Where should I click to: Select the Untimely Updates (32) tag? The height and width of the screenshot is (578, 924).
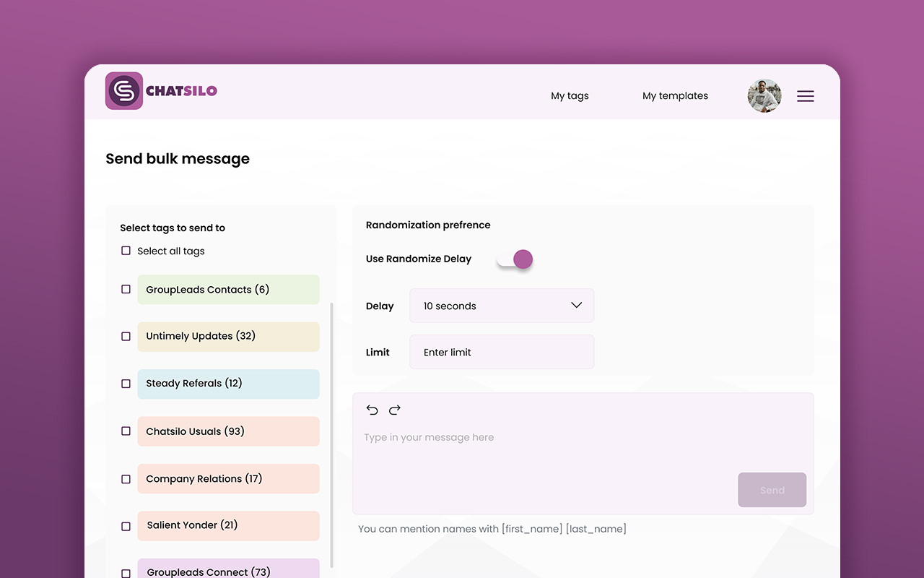tap(228, 337)
